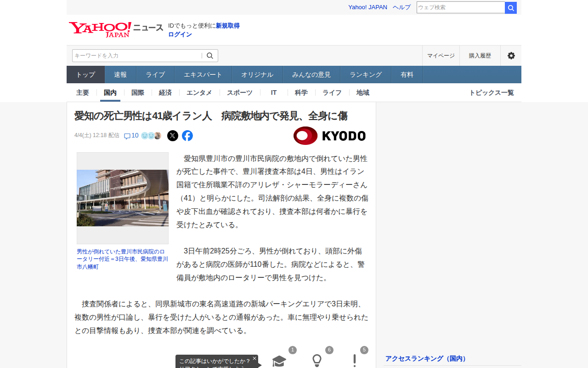Select the エキスパート tab
The width and height of the screenshot is (588, 368).
click(x=203, y=75)
